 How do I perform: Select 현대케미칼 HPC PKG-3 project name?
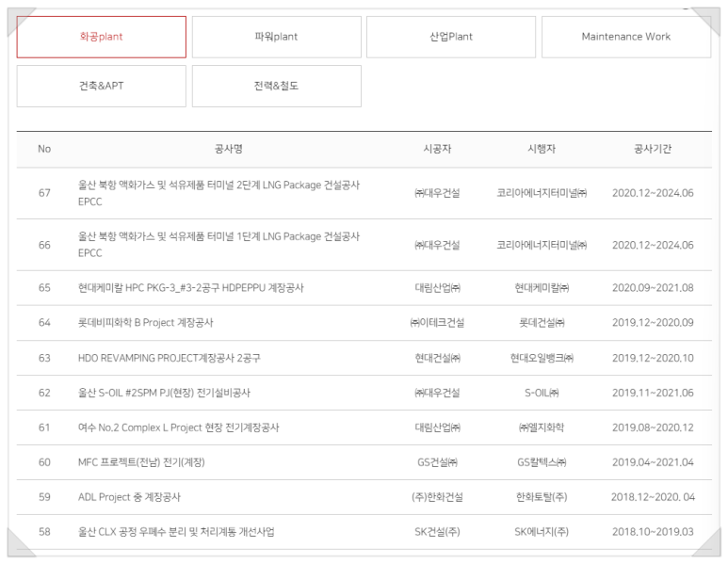[191, 288]
